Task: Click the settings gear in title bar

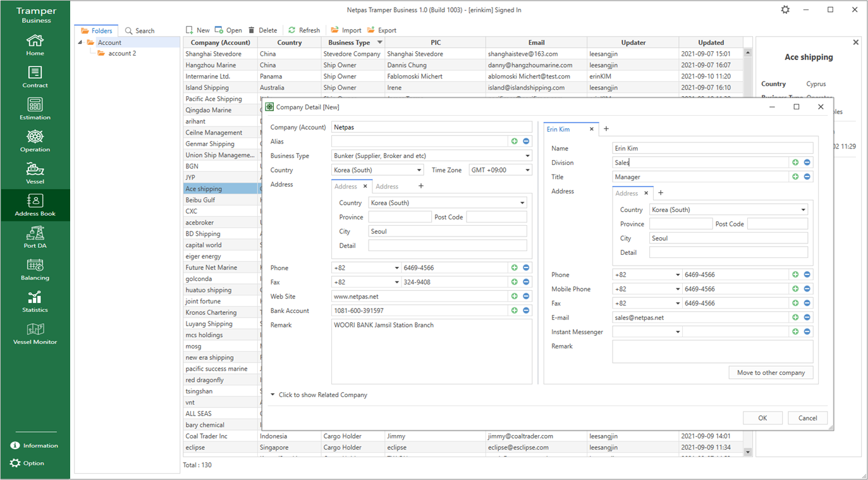Action: (x=785, y=9)
